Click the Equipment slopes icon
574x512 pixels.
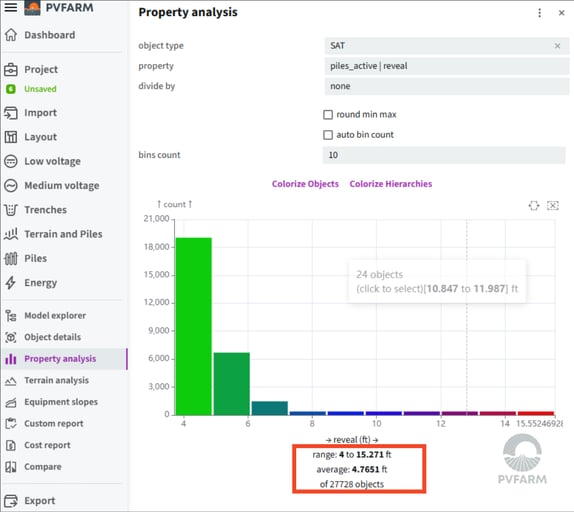pos(11,402)
